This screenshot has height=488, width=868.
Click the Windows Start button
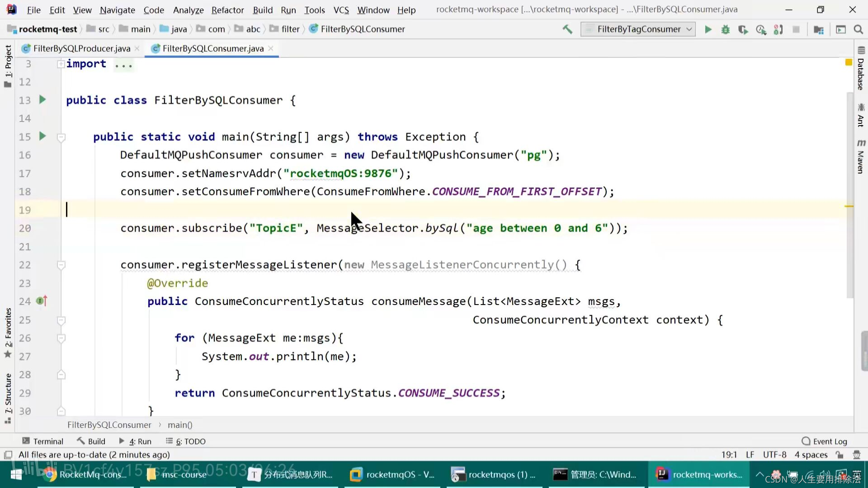pyautogui.click(x=17, y=474)
